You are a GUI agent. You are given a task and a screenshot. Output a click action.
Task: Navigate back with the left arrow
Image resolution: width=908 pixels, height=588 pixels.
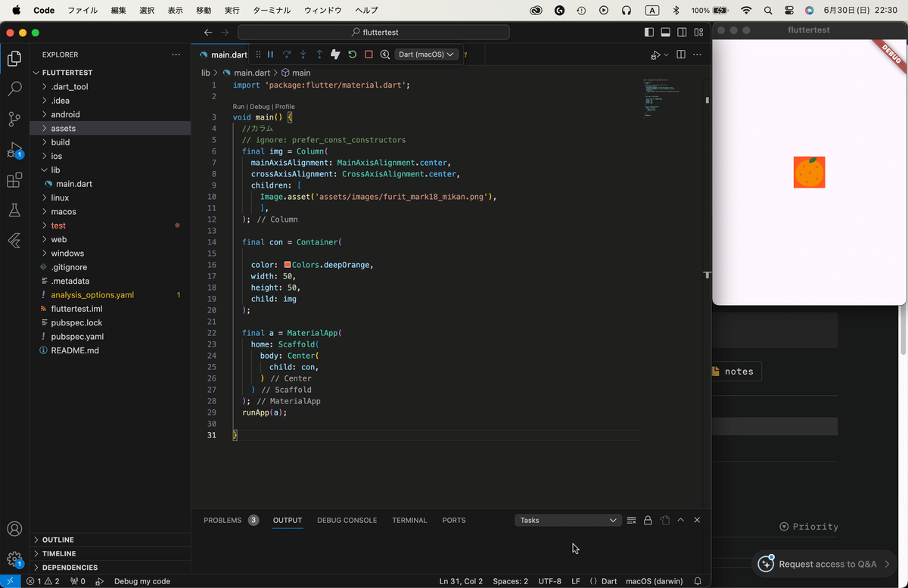[208, 33]
